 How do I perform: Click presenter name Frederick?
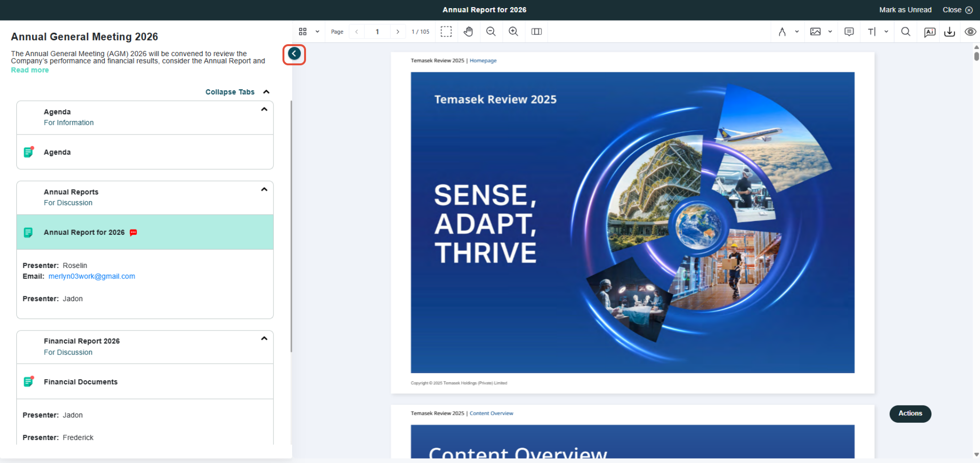tap(78, 438)
